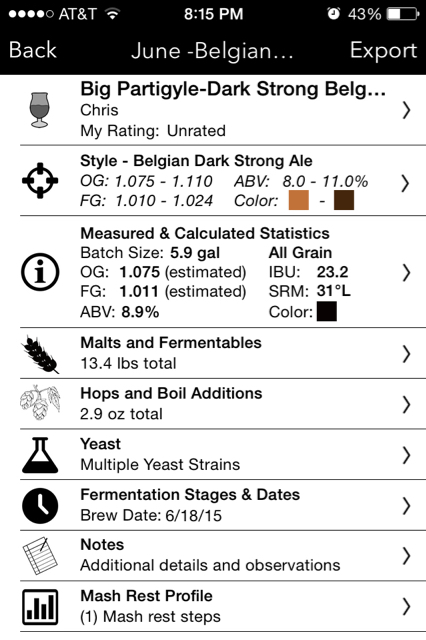Tap the notepad notes icon
Image resolution: width=426 pixels, height=640 pixels.
(x=40, y=556)
